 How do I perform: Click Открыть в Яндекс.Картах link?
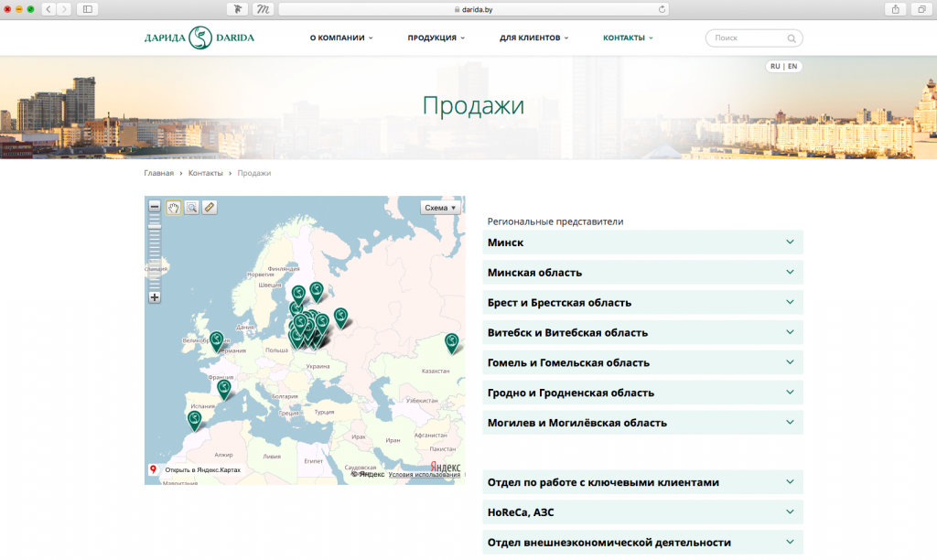coord(202,469)
